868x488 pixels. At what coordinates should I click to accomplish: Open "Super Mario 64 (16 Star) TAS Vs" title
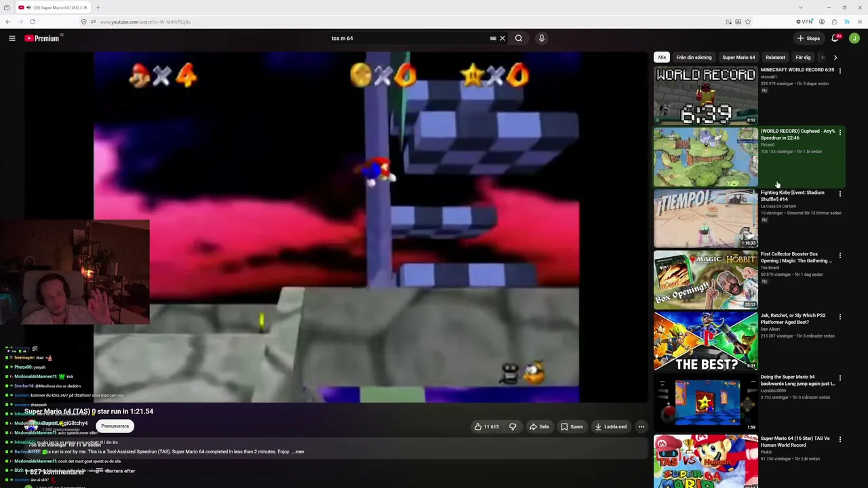click(x=795, y=442)
